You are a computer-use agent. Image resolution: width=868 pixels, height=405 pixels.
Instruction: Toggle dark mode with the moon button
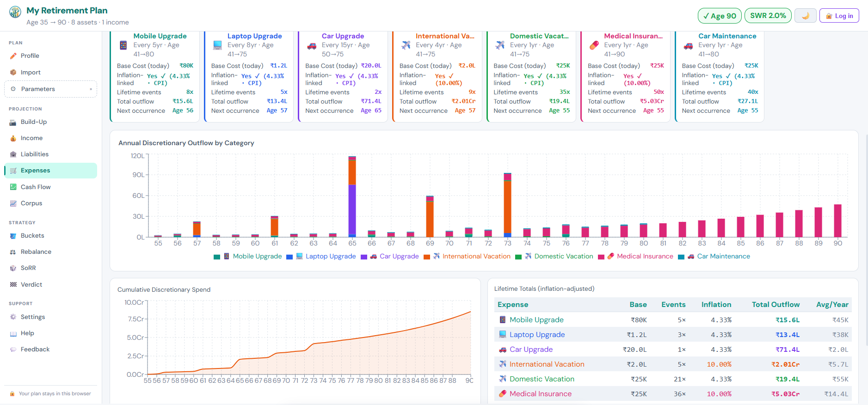click(805, 16)
